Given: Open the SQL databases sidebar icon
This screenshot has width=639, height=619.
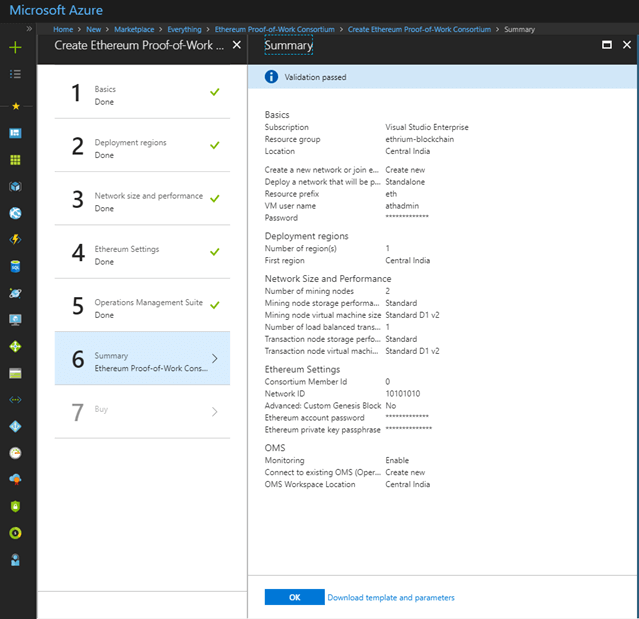Looking at the screenshot, I should click(x=15, y=266).
